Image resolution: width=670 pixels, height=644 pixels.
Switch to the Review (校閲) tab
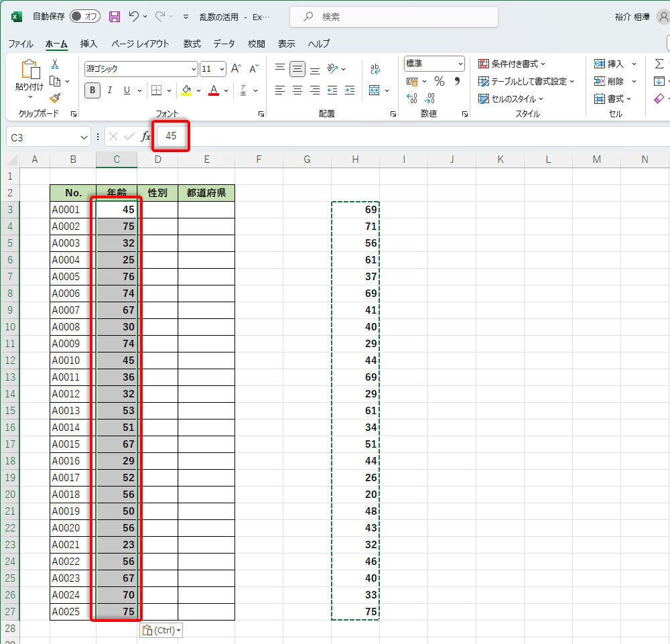pos(257,44)
